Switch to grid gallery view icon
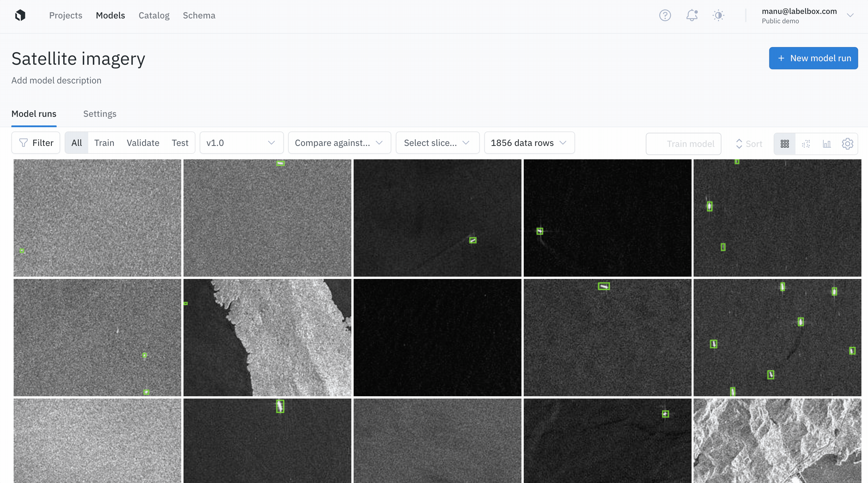The width and height of the screenshot is (868, 483). click(x=784, y=144)
